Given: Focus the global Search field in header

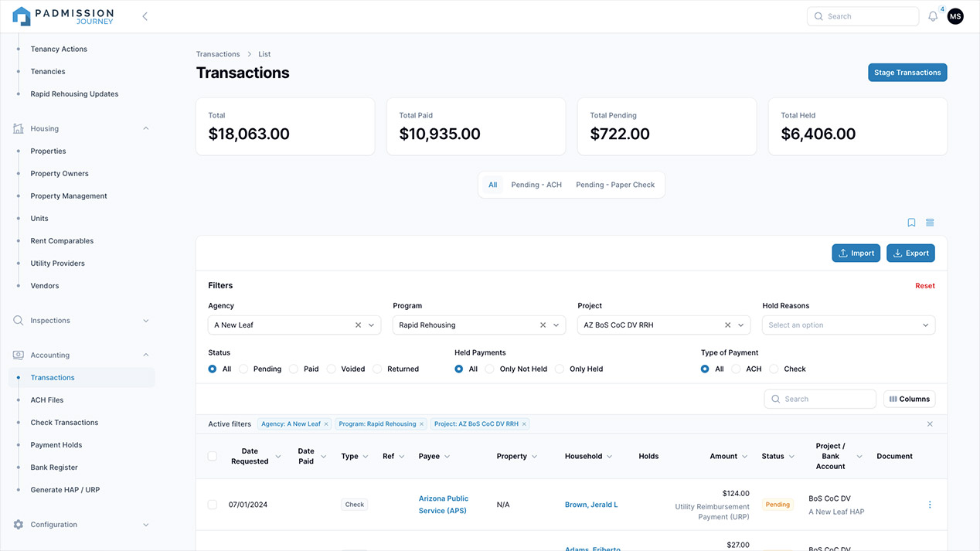Looking at the screenshot, I should pyautogui.click(x=863, y=16).
